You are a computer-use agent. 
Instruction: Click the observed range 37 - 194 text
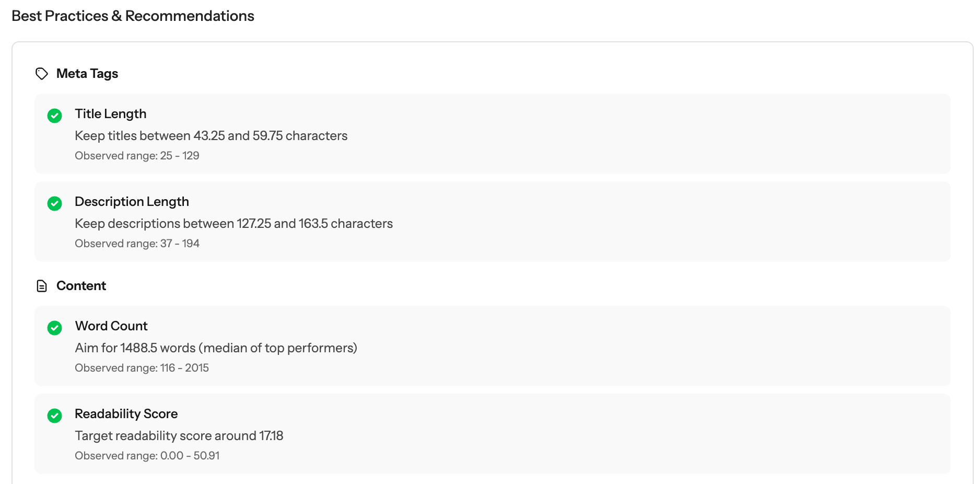(137, 244)
